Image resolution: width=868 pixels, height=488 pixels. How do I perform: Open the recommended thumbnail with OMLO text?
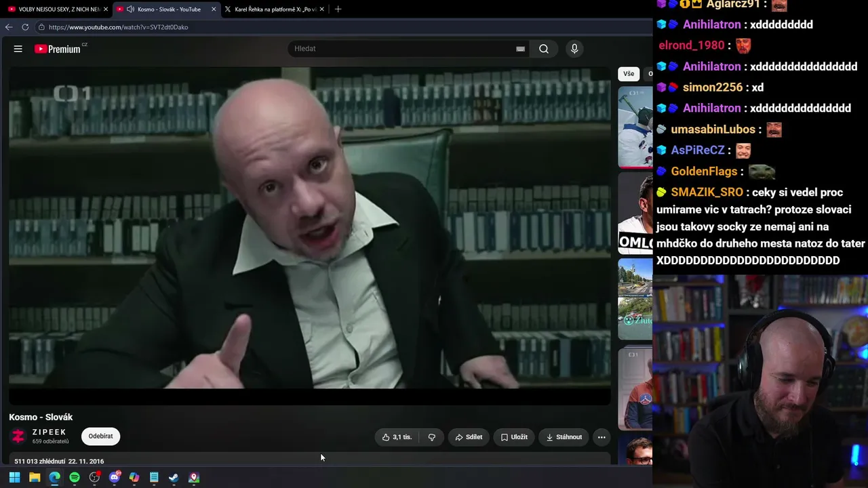[x=635, y=213]
